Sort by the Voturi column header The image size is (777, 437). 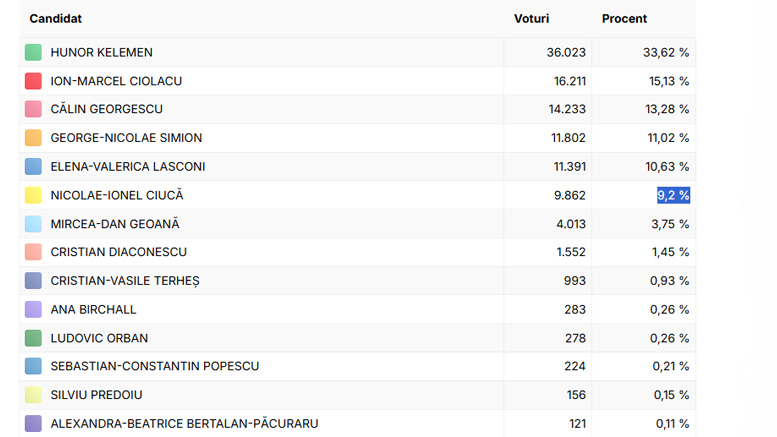531,19
